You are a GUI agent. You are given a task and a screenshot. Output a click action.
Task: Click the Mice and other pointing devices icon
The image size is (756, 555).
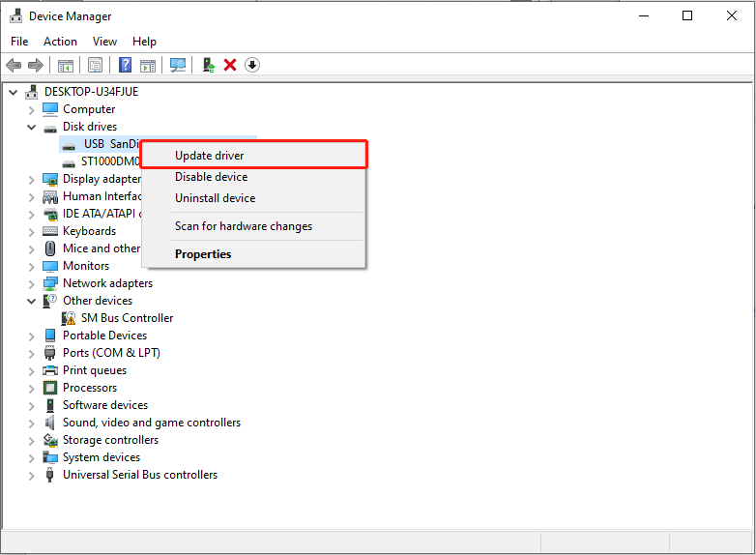click(50, 248)
